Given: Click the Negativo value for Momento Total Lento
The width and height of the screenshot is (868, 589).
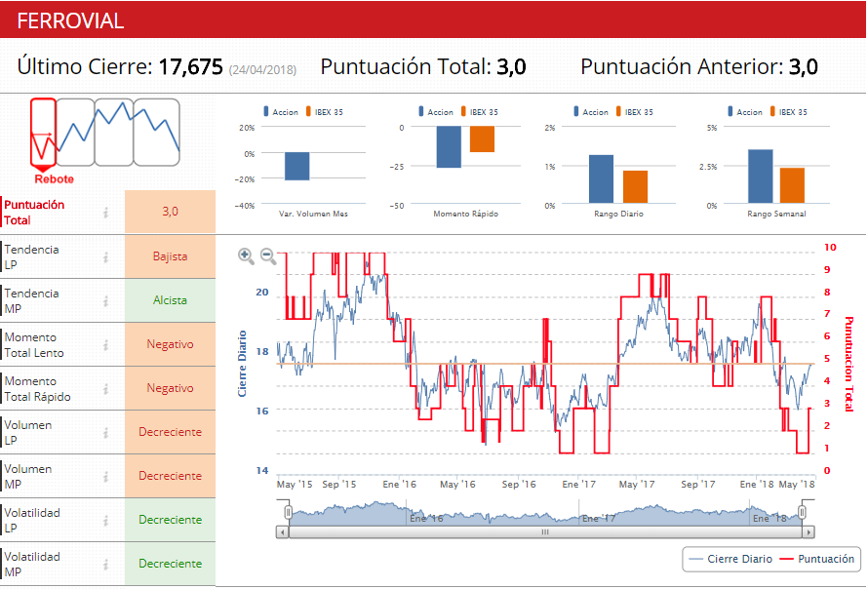Looking at the screenshot, I should click(170, 344).
